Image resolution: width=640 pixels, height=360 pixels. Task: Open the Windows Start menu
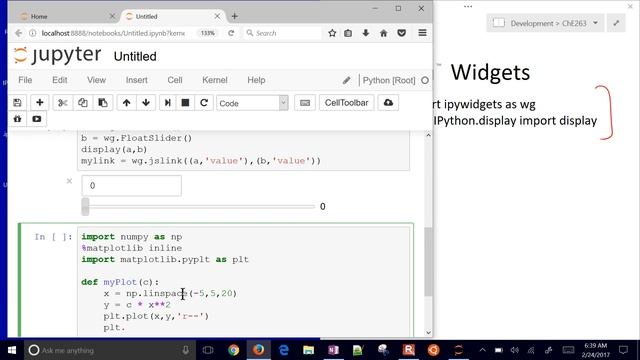tap(12, 350)
